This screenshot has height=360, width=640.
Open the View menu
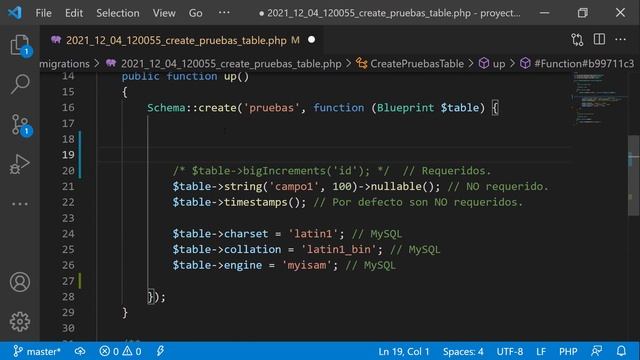(x=164, y=13)
